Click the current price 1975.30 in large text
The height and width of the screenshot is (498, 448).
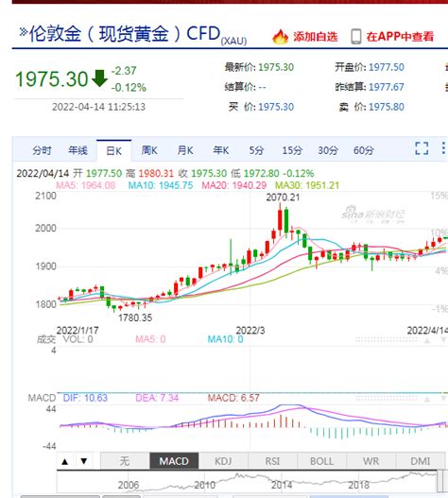51,79
